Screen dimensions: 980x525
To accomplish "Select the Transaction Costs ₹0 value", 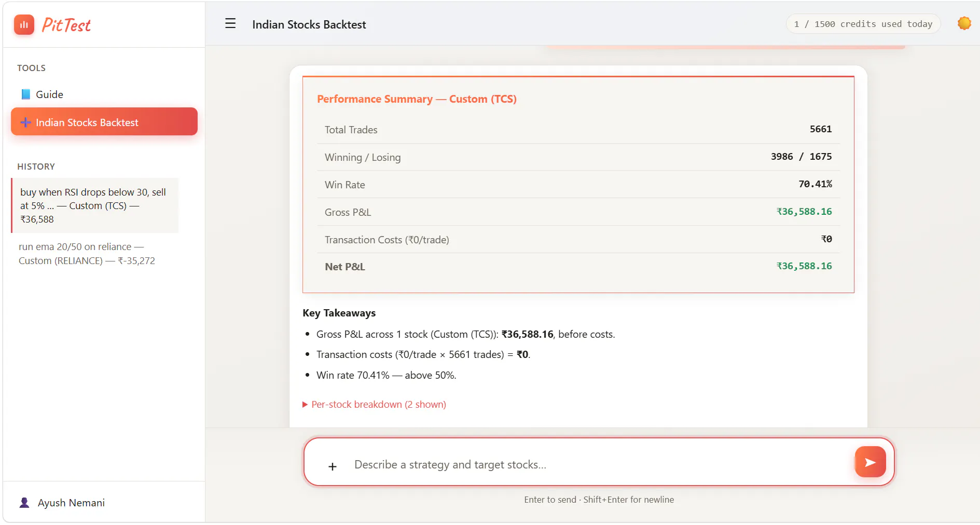I will click(x=826, y=239).
